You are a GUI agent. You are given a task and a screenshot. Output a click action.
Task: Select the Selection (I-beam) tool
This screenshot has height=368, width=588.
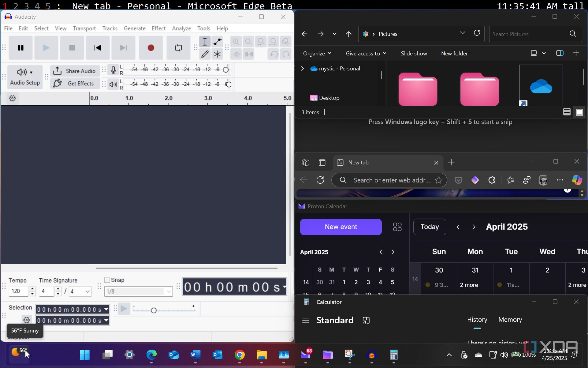(205, 42)
